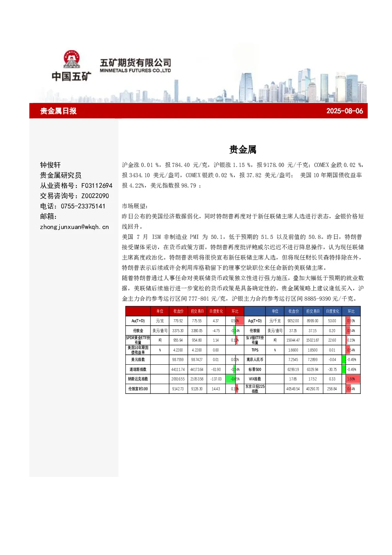
Task: Click the Ag(T+D) daily change 53.00
Action: pos(332,321)
